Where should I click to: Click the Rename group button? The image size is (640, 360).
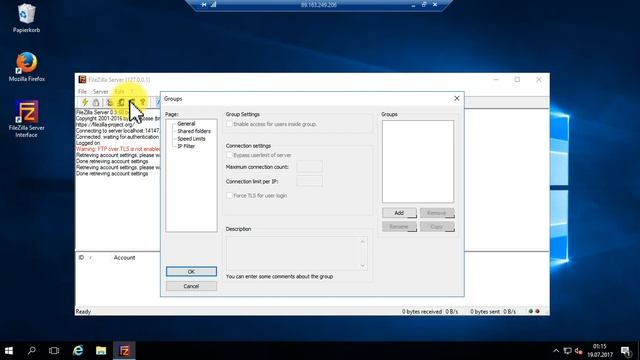tap(399, 227)
